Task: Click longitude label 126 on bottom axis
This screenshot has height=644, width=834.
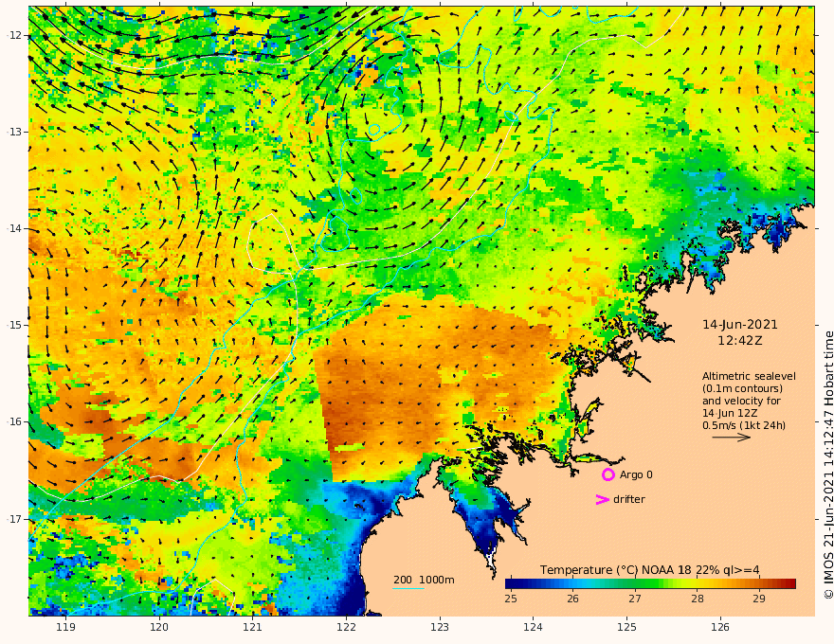Action: click(720, 627)
